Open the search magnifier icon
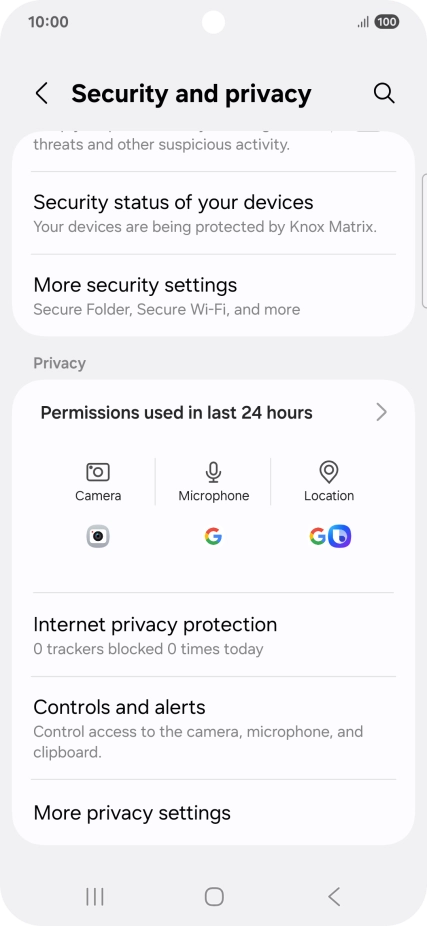This screenshot has width=427, height=926. 384,93
